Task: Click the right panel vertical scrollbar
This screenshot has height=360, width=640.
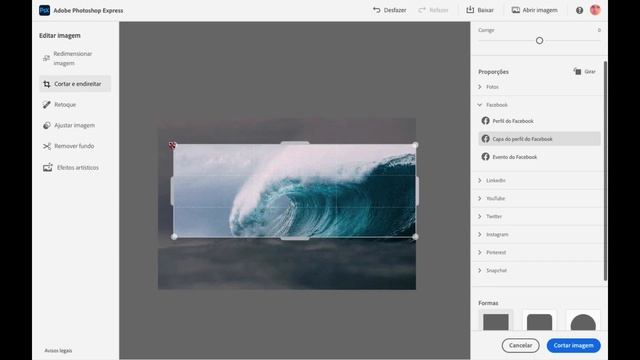Action: [605, 171]
